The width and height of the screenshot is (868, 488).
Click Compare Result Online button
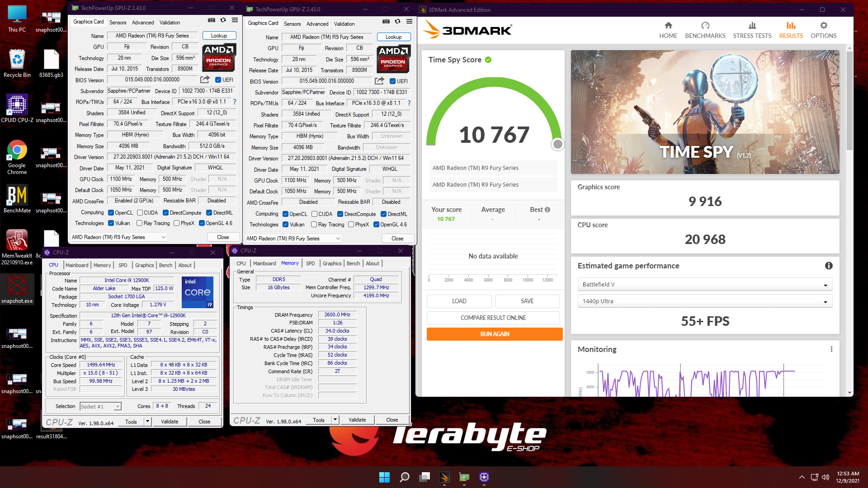coord(493,318)
